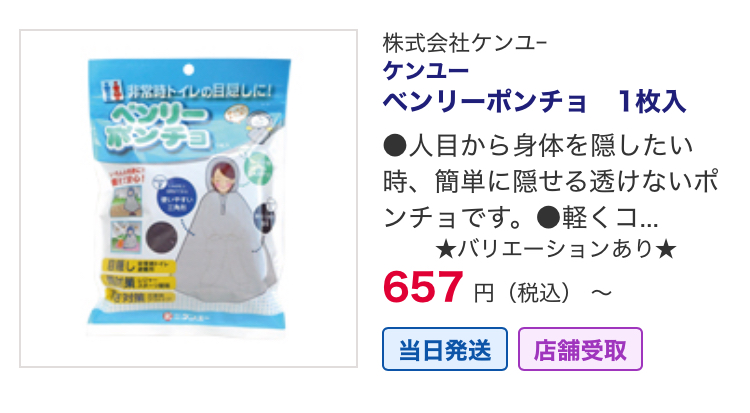This screenshot has height=413, width=750.
Task: Click the Kenyuu logo on the package bottom
Action: click(185, 317)
